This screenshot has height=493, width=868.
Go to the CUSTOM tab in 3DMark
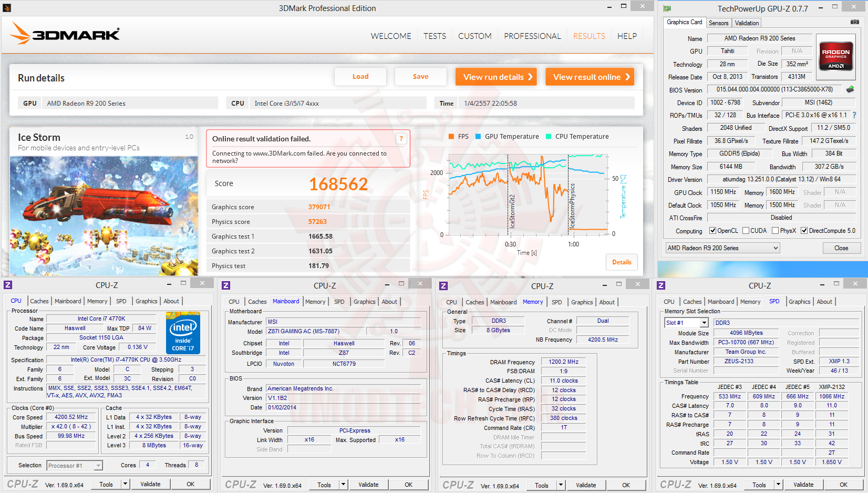475,36
